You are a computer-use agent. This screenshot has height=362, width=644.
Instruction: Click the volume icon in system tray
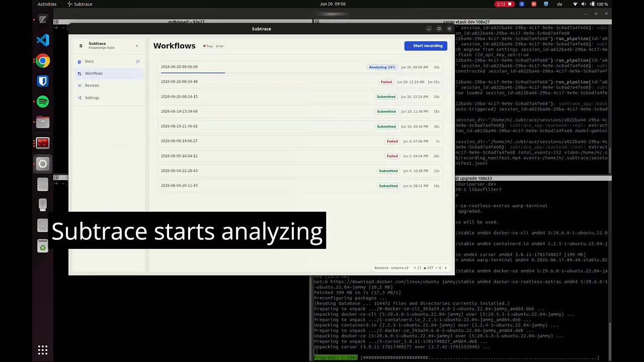point(584,4)
